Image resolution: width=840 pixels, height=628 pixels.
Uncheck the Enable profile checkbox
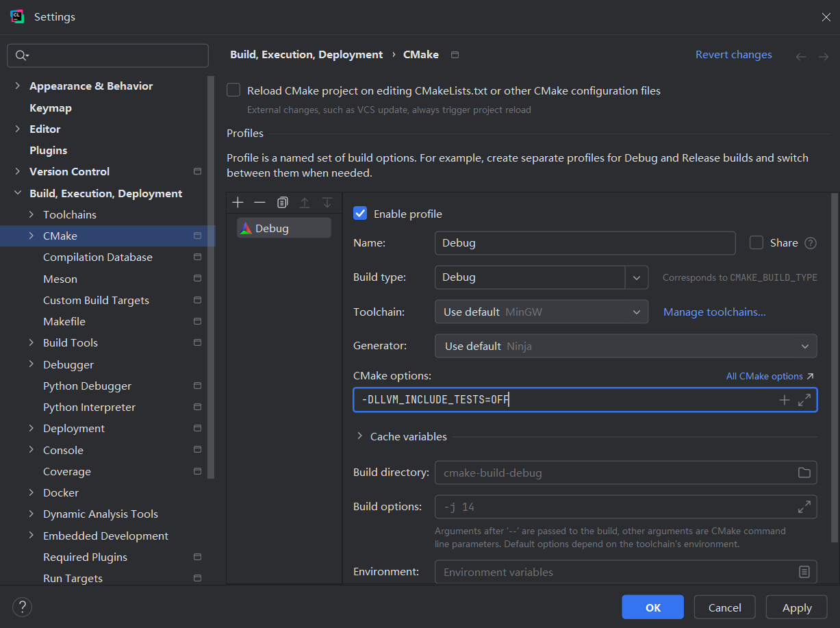click(x=360, y=214)
